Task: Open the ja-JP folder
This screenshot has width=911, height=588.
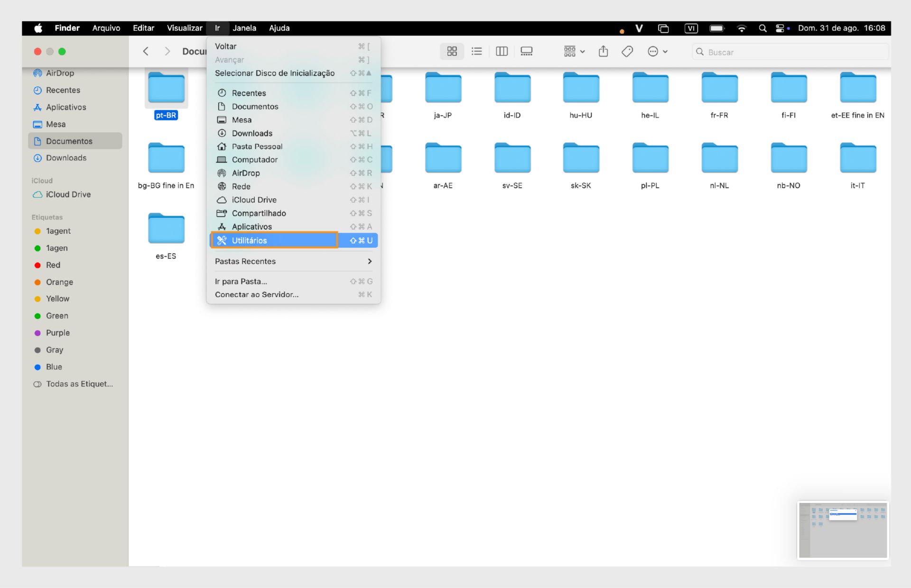Action: click(x=443, y=89)
